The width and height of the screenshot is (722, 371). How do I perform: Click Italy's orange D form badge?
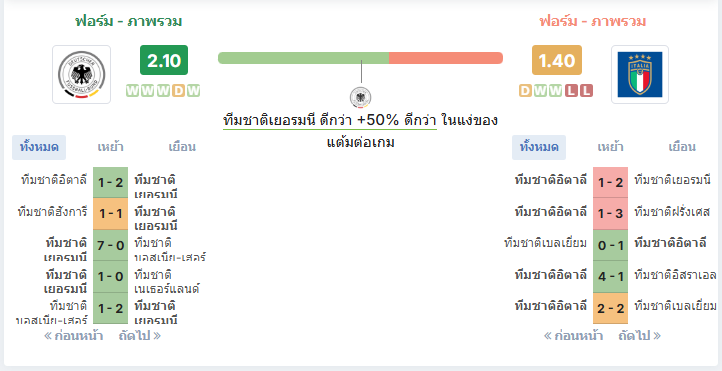coord(525,91)
